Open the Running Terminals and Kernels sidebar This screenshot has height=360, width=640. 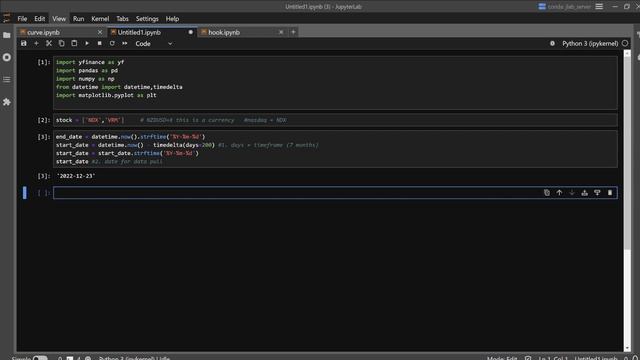7,57
